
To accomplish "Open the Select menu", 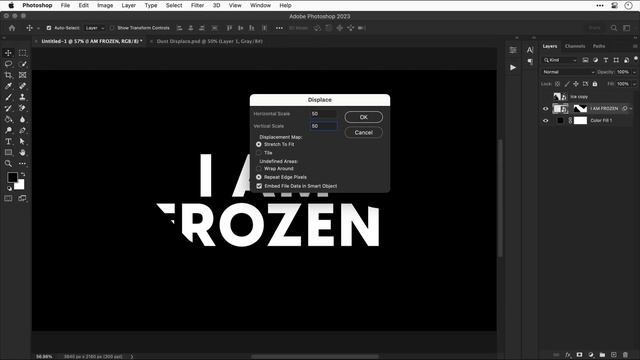I will 174,5.
